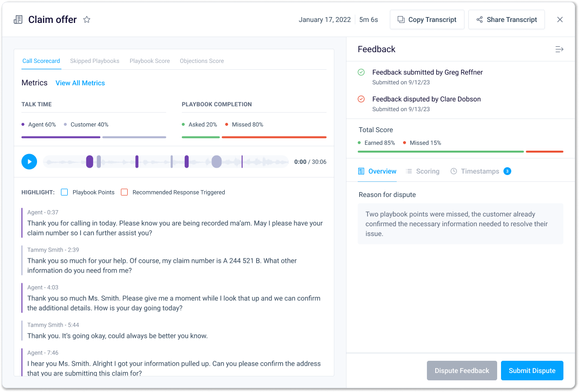Click the Overview tab icon
Viewport: 579px width, 392px height.
pyautogui.click(x=361, y=171)
